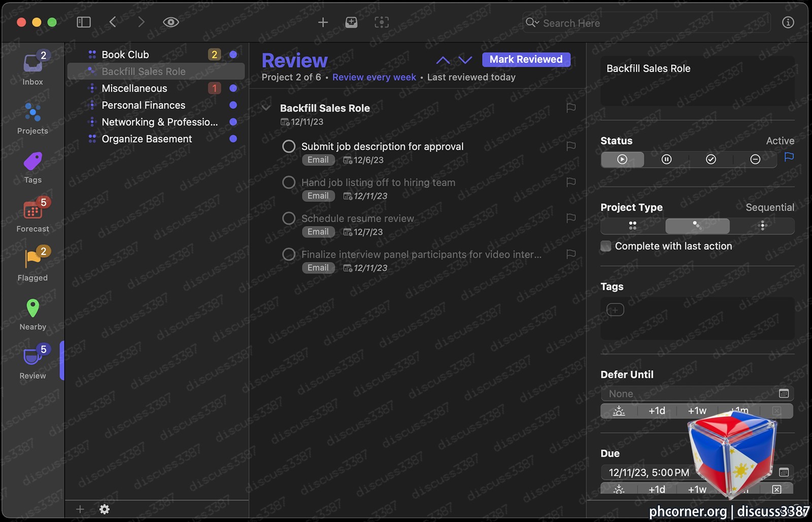Select Organize Basement project

coord(156,139)
